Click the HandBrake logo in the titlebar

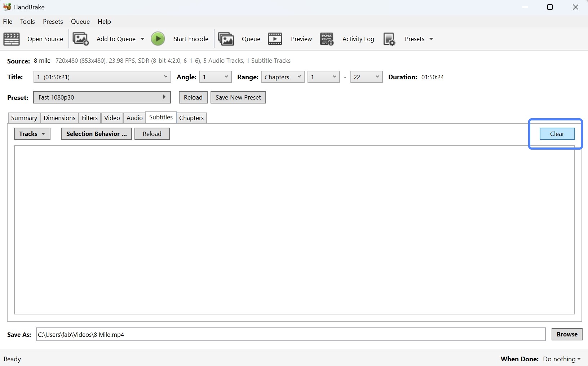coord(7,6)
